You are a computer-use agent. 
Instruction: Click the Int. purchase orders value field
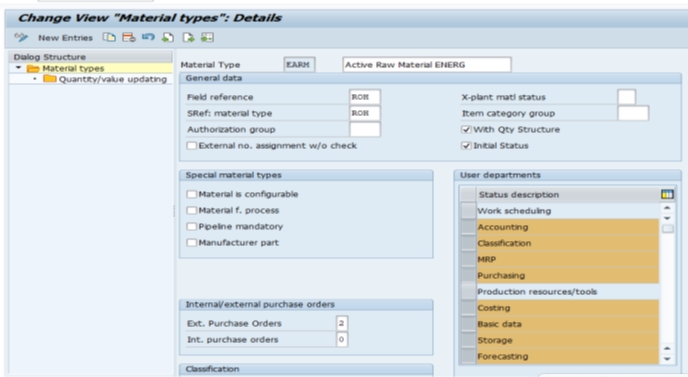point(342,340)
